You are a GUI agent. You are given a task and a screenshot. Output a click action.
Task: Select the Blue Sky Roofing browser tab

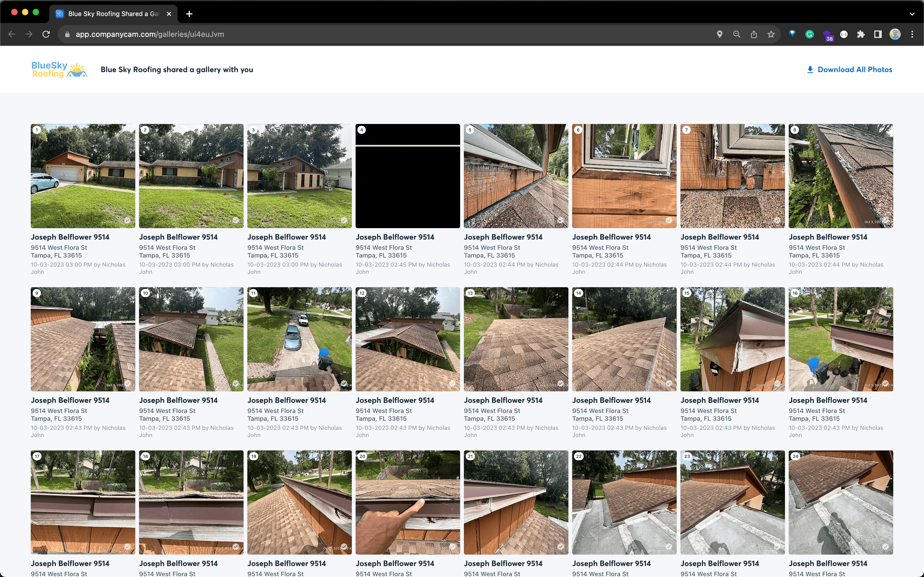(111, 14)
